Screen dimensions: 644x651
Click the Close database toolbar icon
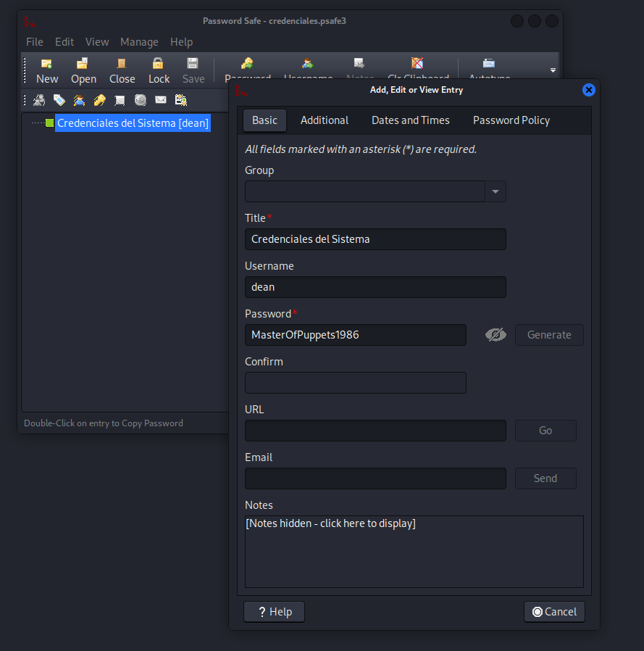coord(122,70)
